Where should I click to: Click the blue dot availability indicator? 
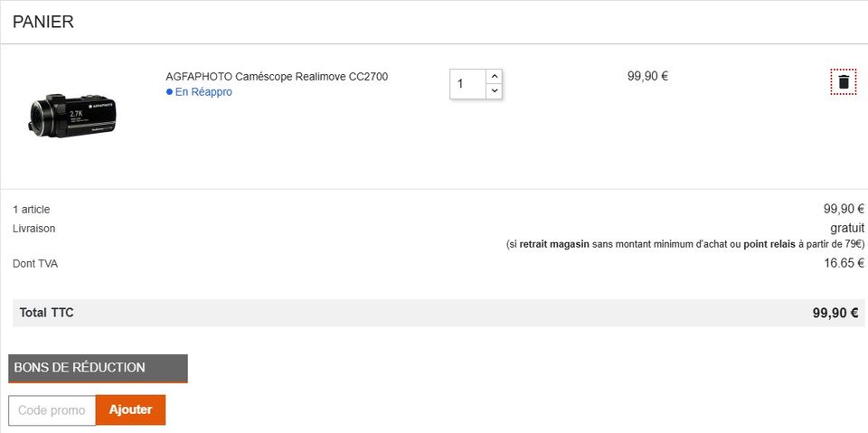(x=169, y=92)
